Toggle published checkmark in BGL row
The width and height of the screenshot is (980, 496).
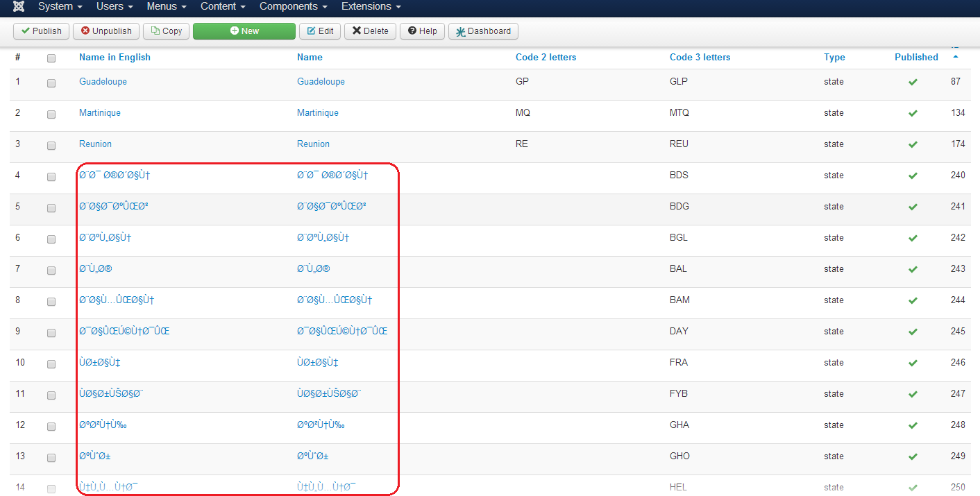click(913, 238)
